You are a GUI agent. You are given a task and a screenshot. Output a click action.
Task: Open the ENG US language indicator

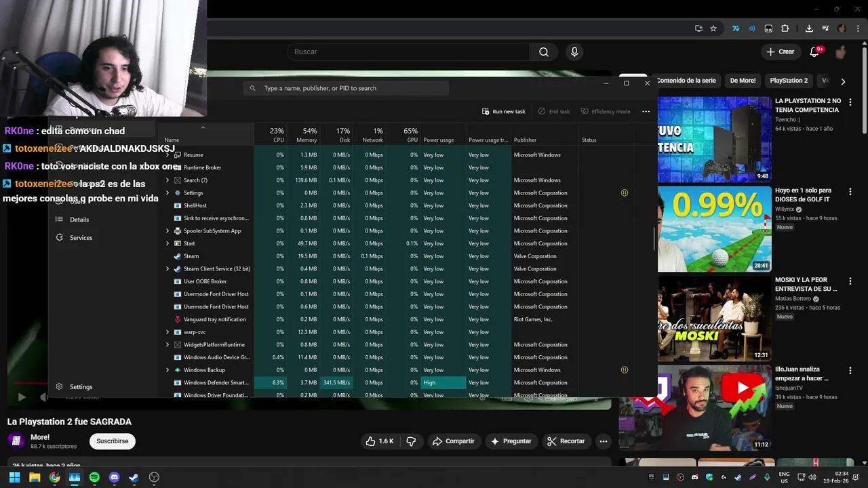click(x=784, y=477)
